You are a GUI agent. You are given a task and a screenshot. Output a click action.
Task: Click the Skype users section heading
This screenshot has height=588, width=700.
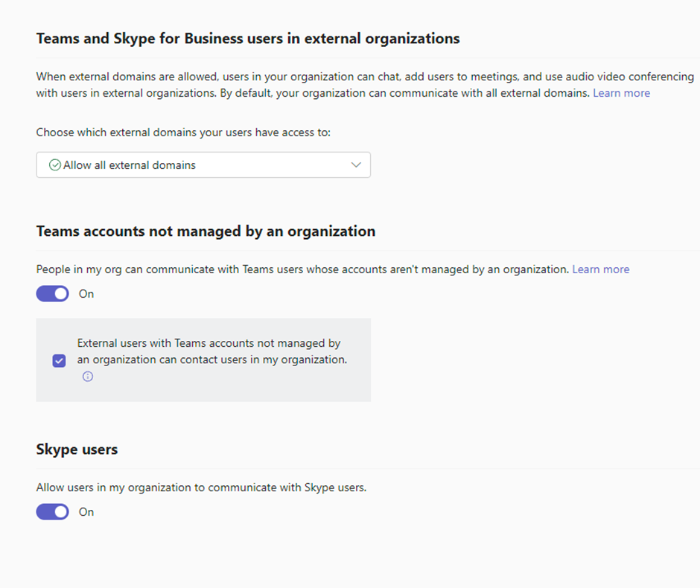(77, 450)
